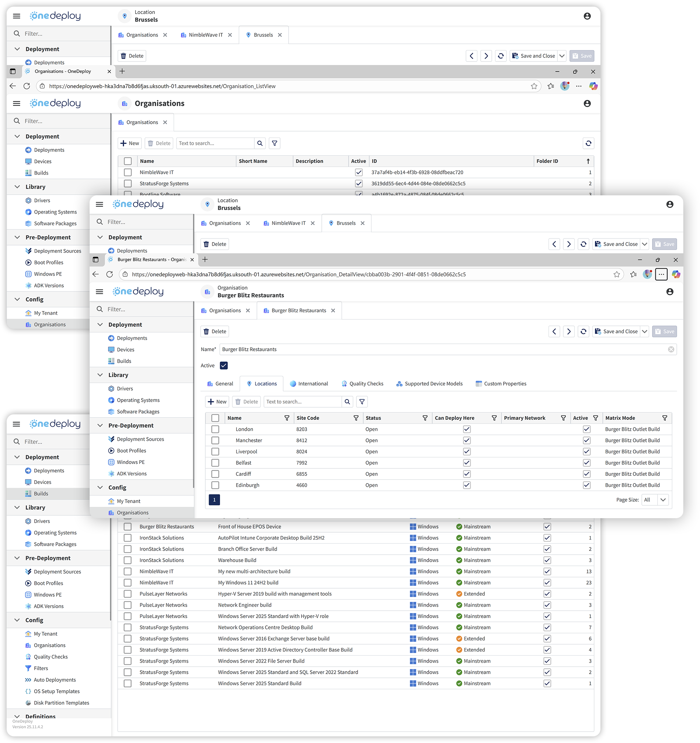The width and height of the screenshot is (700, 743).
Task: Clear the Burger Blitz Restaurants name field
Action: 671,349
